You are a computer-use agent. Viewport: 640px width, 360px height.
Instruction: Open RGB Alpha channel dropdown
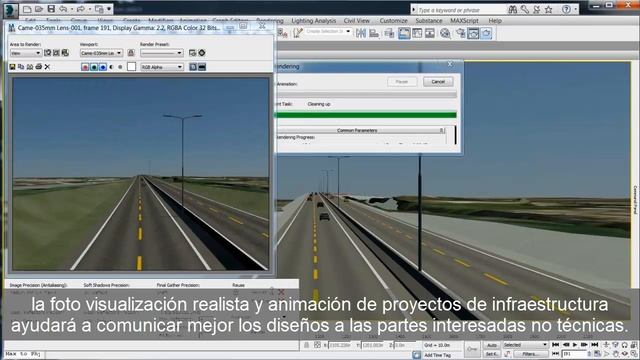(x=162, y=67)
